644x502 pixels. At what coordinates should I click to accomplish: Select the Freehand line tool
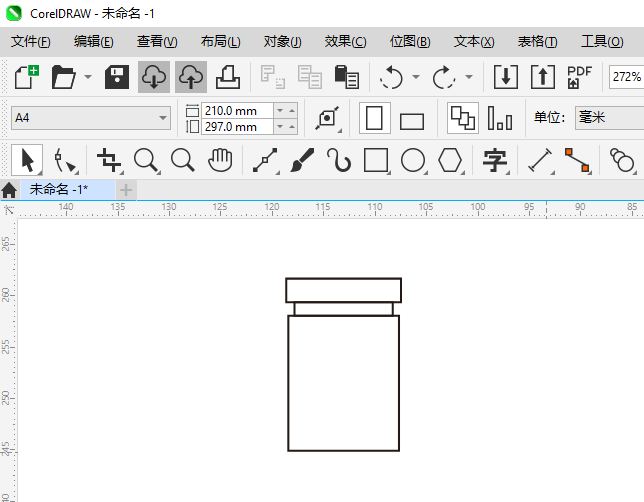pyautogui.click(x=265, y=160)
